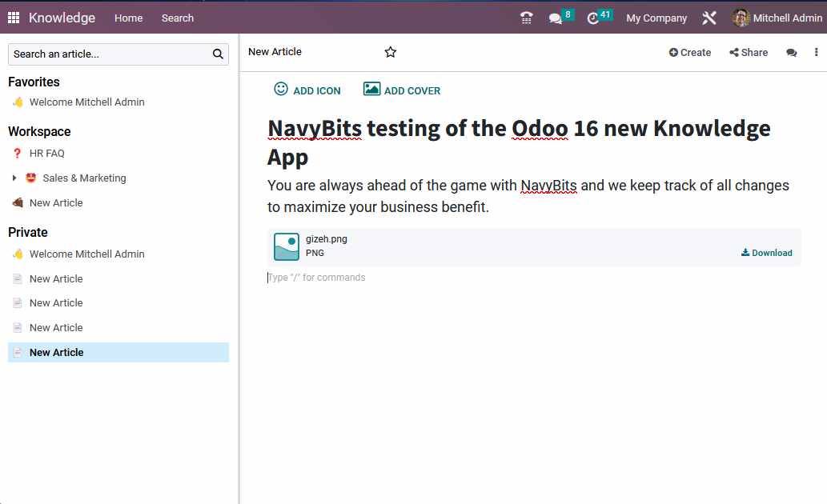This screenshot has height=504, width=827.
Task: Click the picture Add Cover symbol
Action: (371, 89)
